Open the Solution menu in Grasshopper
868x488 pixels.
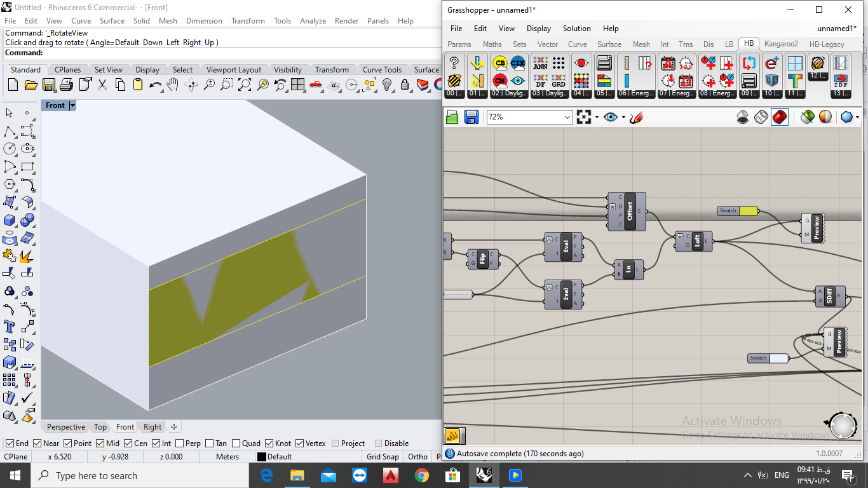576,29
